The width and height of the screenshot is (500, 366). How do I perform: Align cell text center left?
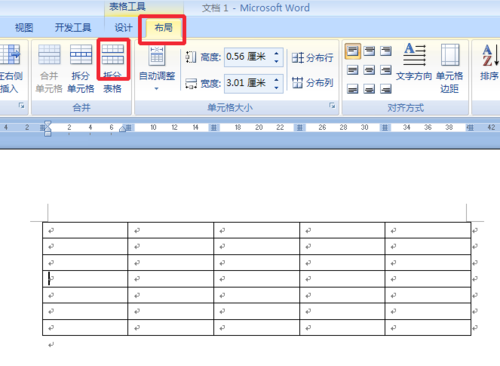pos(353,70)
